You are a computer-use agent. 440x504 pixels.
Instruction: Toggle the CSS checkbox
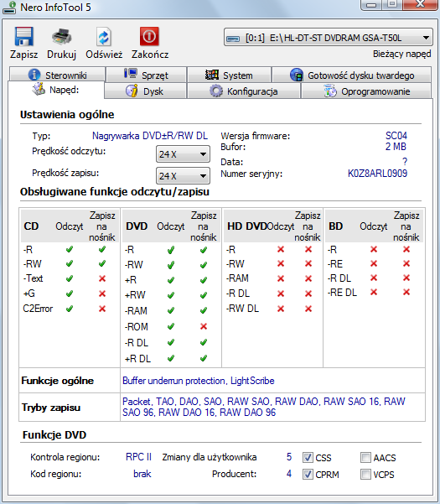pos(308,457)
